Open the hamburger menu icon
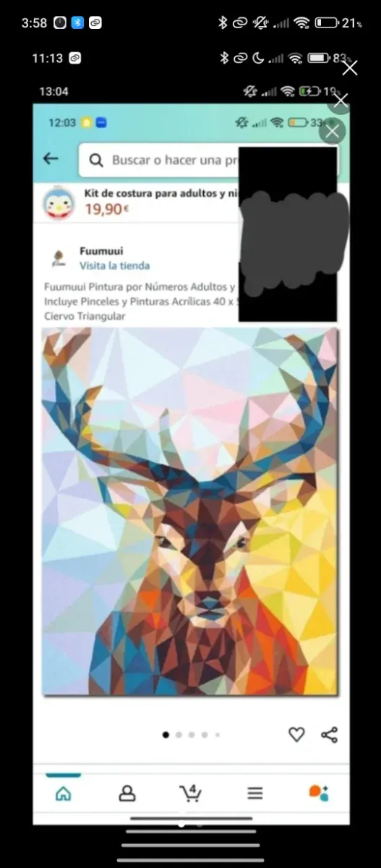 coord(255,793)
